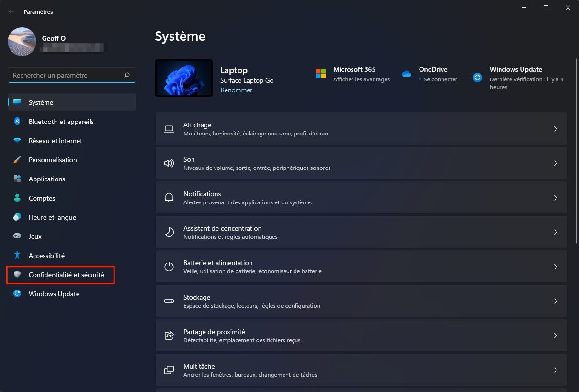This screenshot has height=392, width=579.
Task: Click the Microsoft 365 logo icon
Action: (x=320, y=74)
